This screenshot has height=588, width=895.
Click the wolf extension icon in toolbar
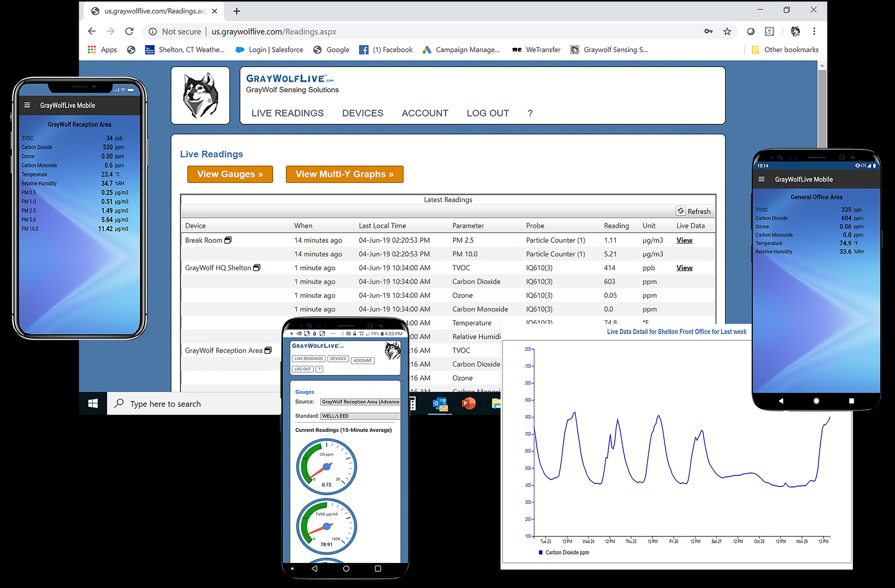(795, 31)
